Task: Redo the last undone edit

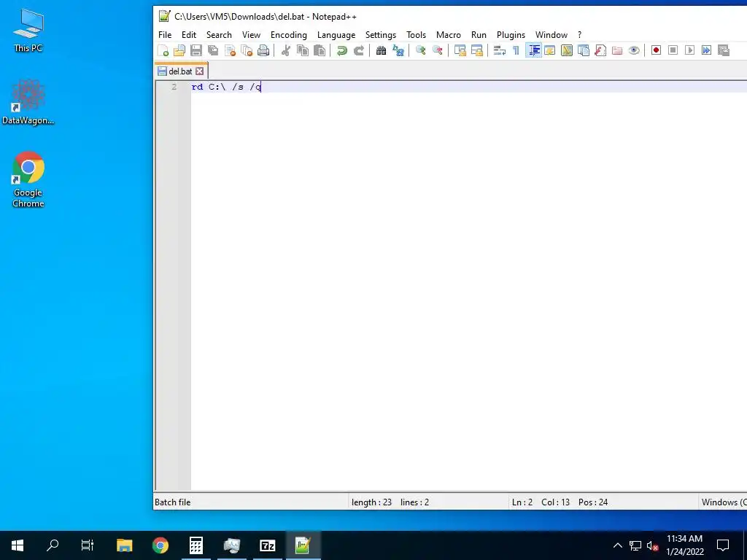Action: pos(359,50)
